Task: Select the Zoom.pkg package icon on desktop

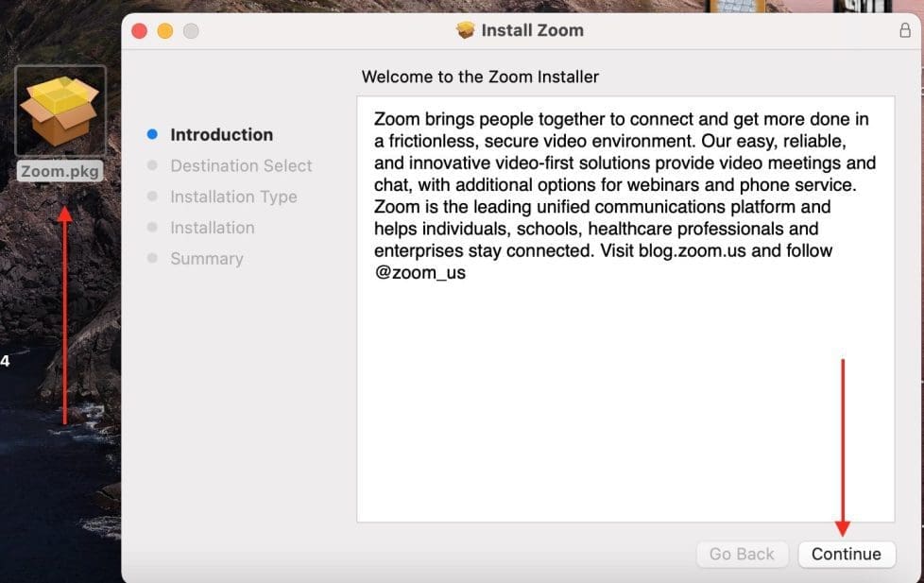Action: click(x=60, y=111)
